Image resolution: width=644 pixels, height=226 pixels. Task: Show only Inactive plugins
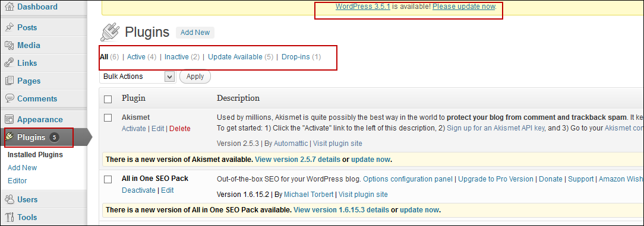click(x=176, y=57)
